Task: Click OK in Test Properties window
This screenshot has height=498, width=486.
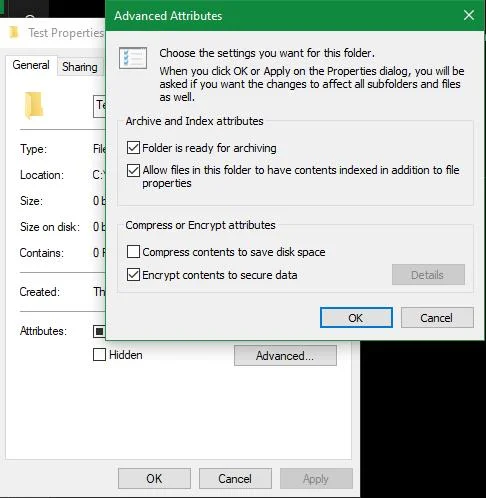Action: pos(154,479)
